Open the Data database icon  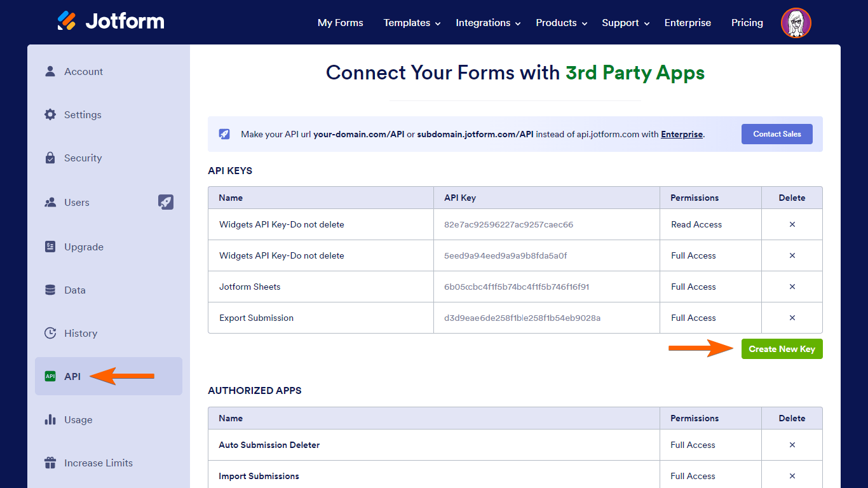click(50, 290)
